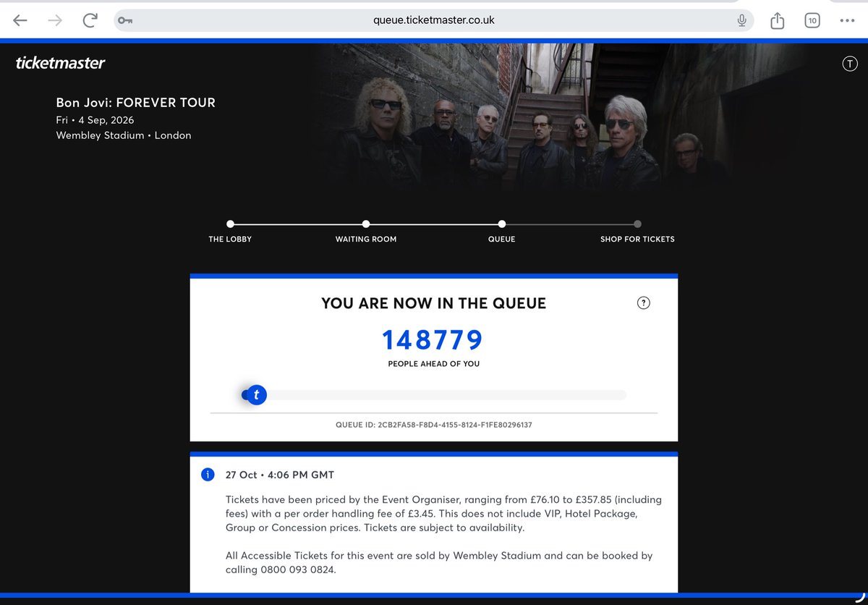Click the QUEUE ID text beneath the progress bar
The width and height of the screenshot is (868, 605).
tap(434, 425)
